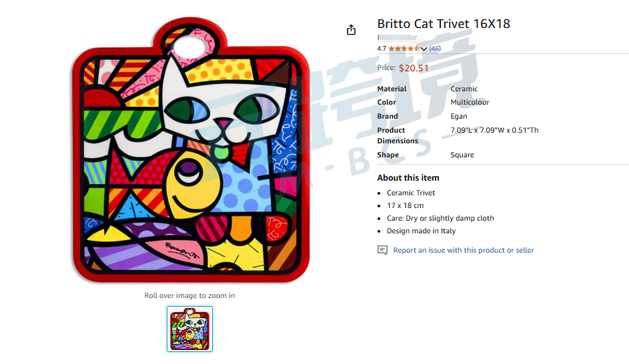Click the Square shape value
629x364 pixels.
coord(462,155)
